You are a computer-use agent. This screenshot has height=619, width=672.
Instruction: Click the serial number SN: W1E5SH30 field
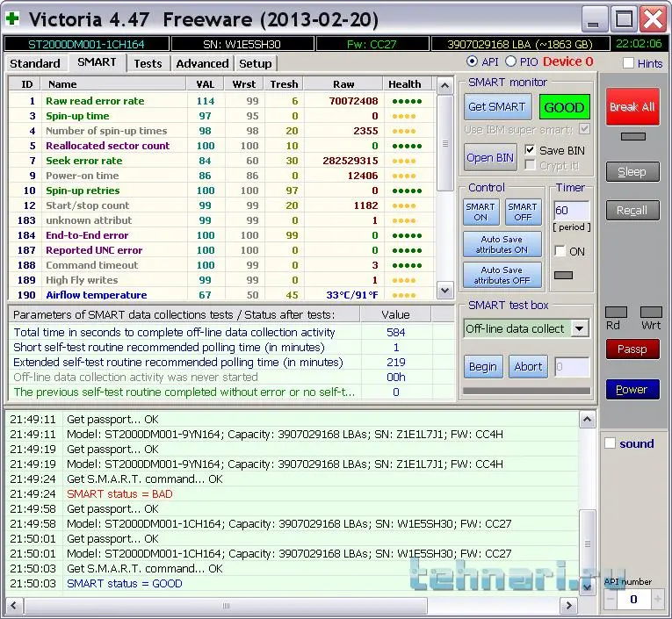click(242, 44)
